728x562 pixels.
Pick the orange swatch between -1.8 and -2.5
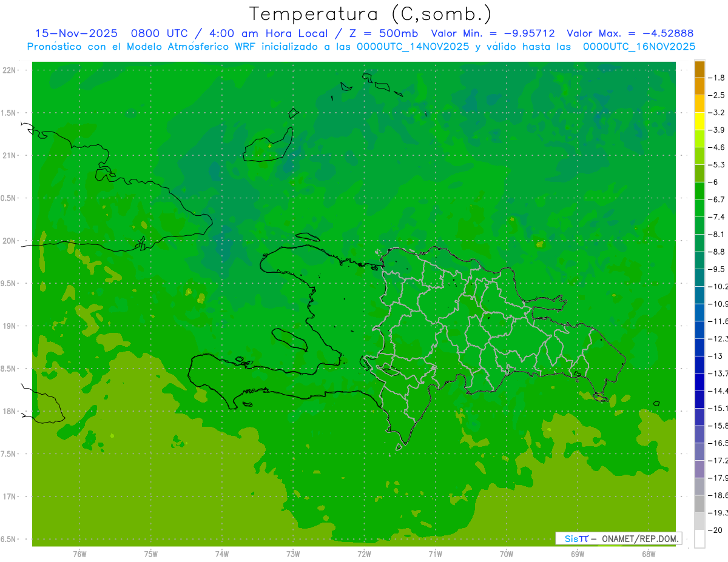[x=699, y=87]
